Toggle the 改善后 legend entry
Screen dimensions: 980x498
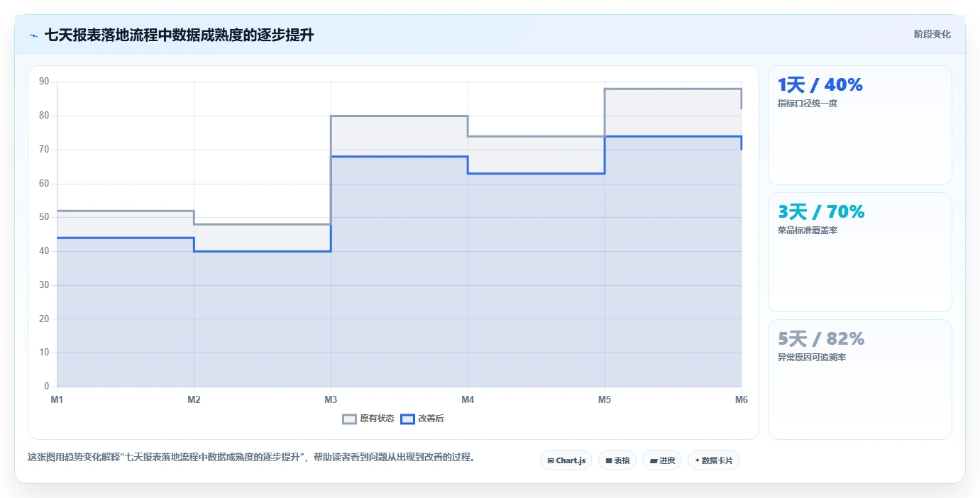click(422, 419)
